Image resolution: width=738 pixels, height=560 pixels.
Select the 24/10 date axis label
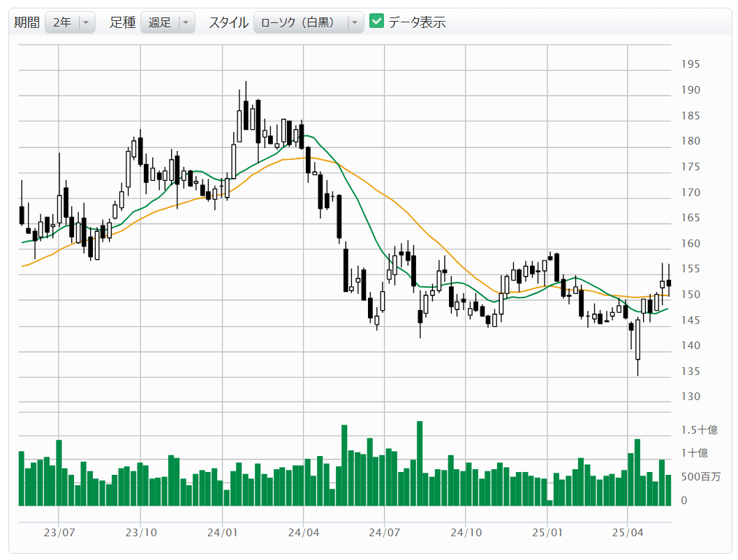[x=466, y=532]
